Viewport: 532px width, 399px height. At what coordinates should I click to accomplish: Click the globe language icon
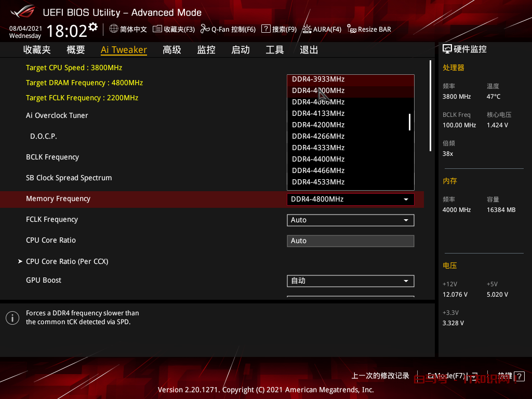pyautogui.click(x=114, y=29)
